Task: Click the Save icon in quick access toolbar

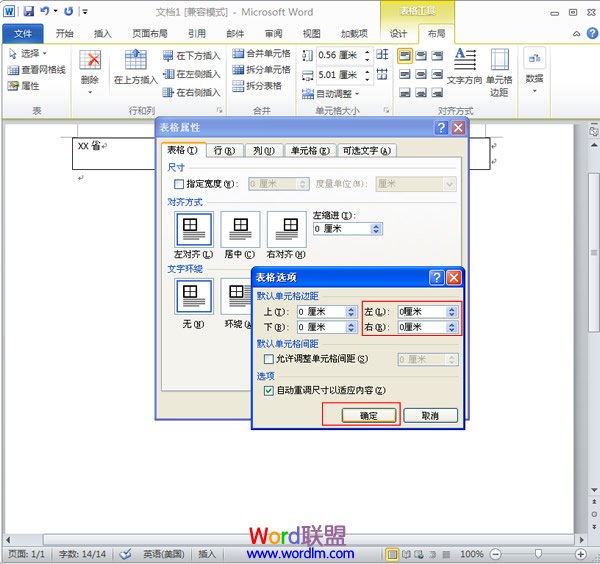Action: [29, 11]
